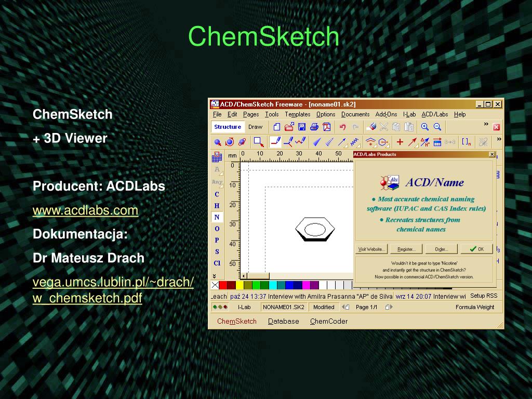Click OK in ACD/Labs Products dialog
The image size is (532, 399).
[x=477, y=249]
